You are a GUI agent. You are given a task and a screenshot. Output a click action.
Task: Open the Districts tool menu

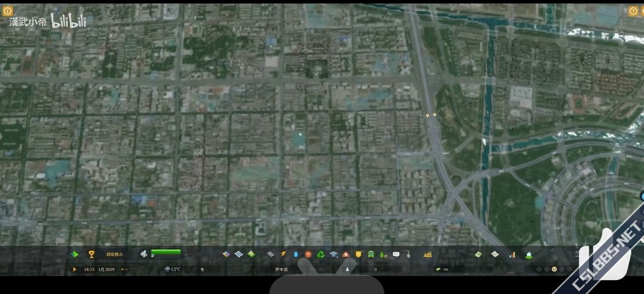click(238, 254)
